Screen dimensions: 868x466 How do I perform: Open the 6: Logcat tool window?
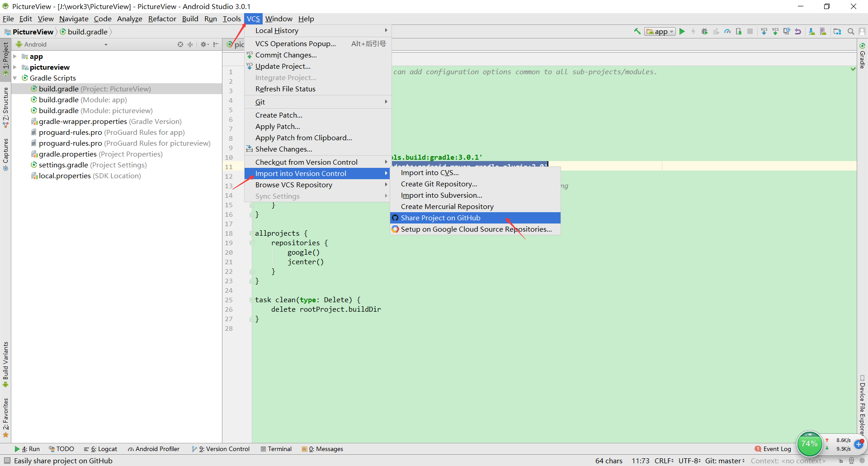(x=100, y=449)
